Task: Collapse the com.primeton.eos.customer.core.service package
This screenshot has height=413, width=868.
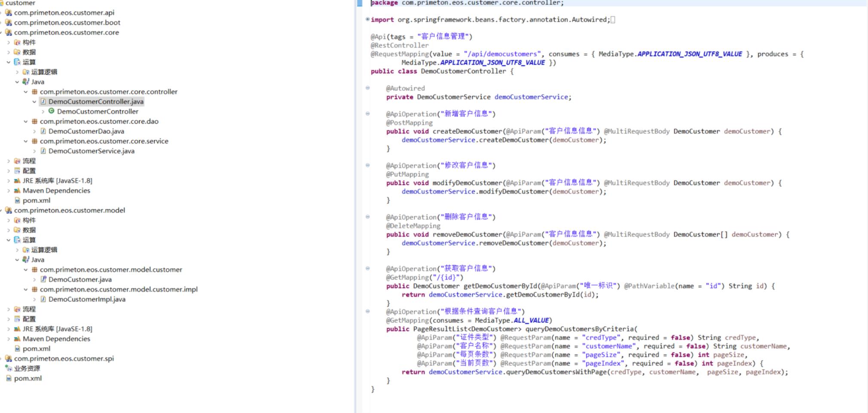Action: [x=26, y=141]
